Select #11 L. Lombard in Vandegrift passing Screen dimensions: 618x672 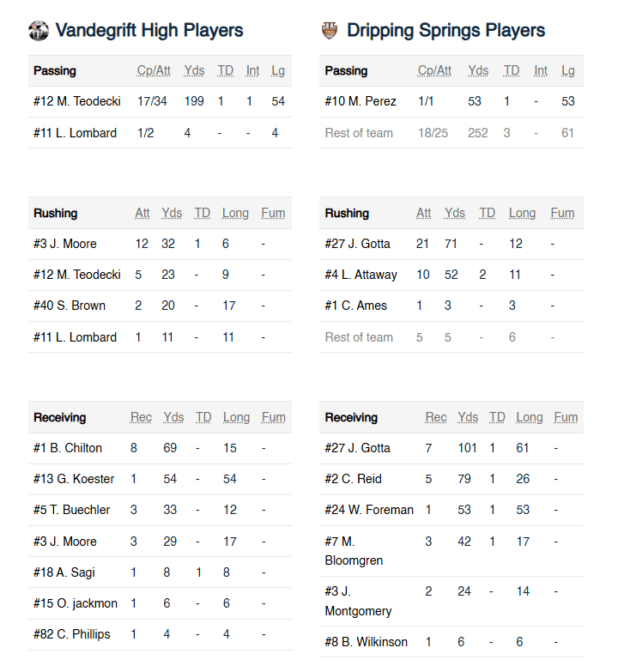pyautogui.click(x=75, y=133)
